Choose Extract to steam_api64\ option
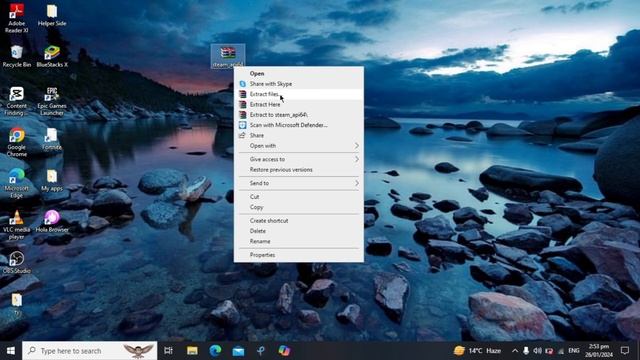 click(299, 115)
